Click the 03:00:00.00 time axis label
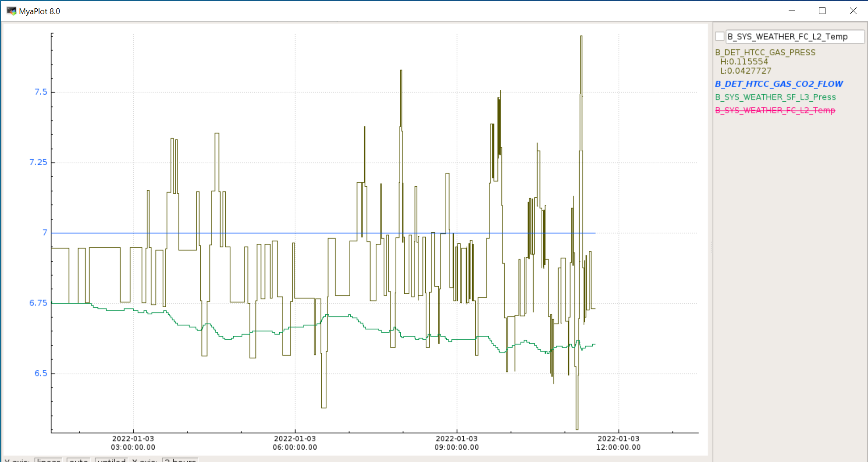Viewport: 868px width, 462px height. click(133, 448)
